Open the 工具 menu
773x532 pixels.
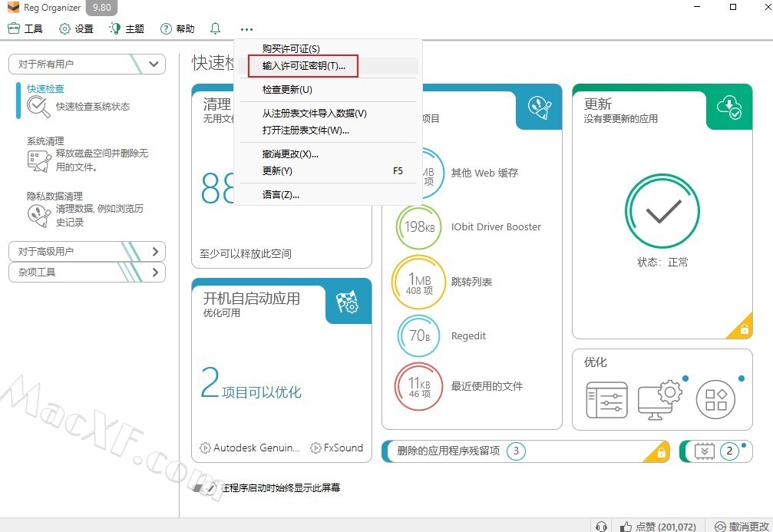25,28
